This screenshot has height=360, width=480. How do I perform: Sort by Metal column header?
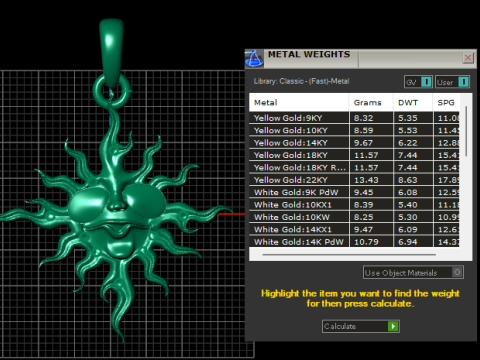[x=299, y=103]
